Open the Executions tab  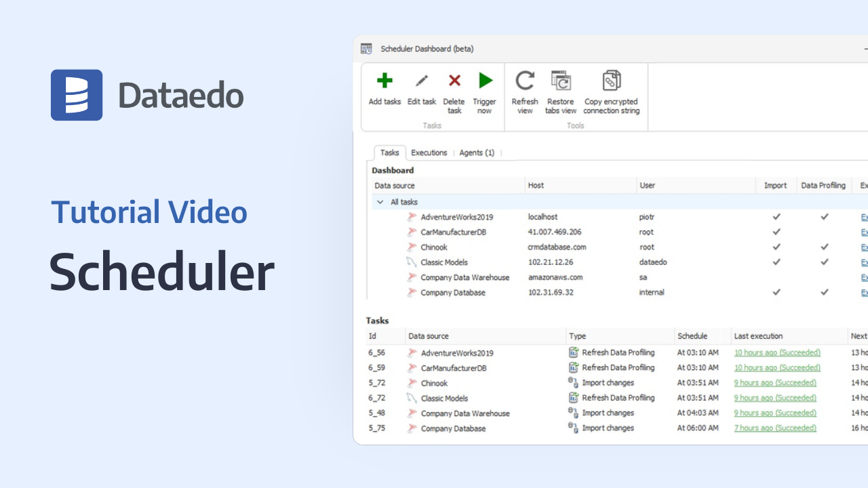[x=429, y=152]
